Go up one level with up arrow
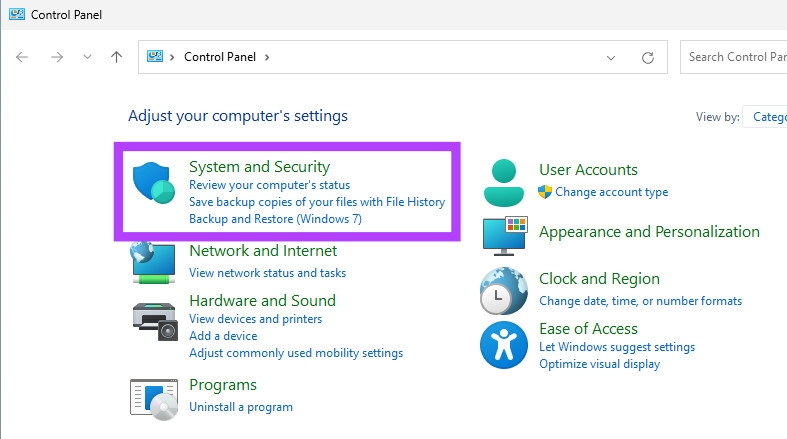Viewport: 787px width, 439px height. tap(116, 57)
